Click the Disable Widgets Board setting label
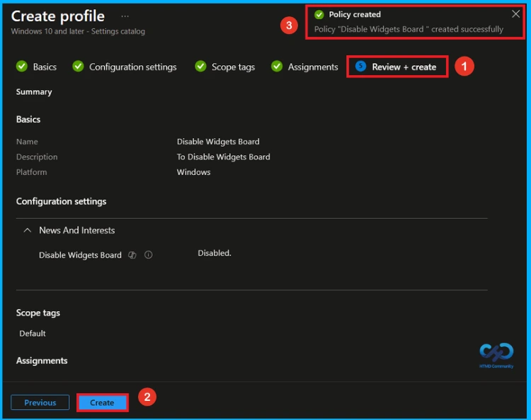Viewport: 531px width, 420px height. point(80,255)
